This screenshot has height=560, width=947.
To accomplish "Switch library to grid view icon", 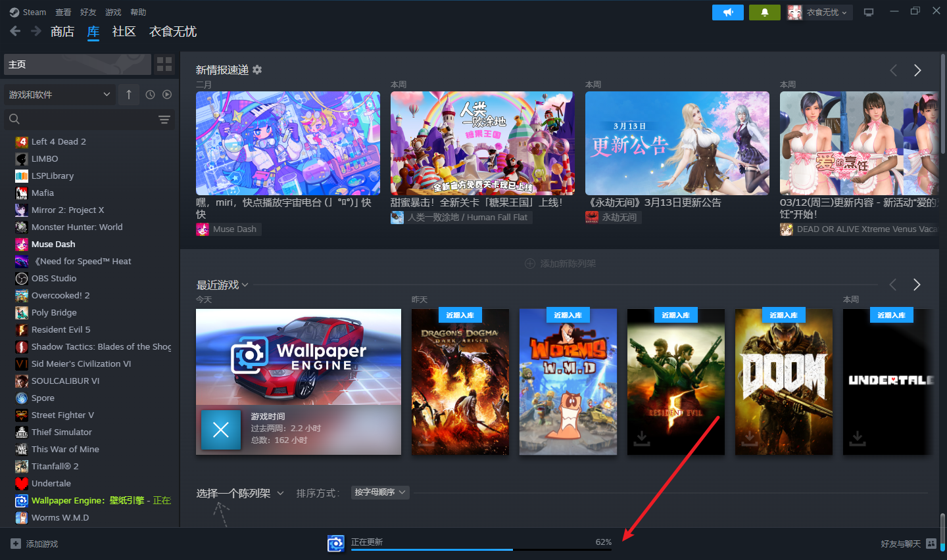I will coord(164,64).
